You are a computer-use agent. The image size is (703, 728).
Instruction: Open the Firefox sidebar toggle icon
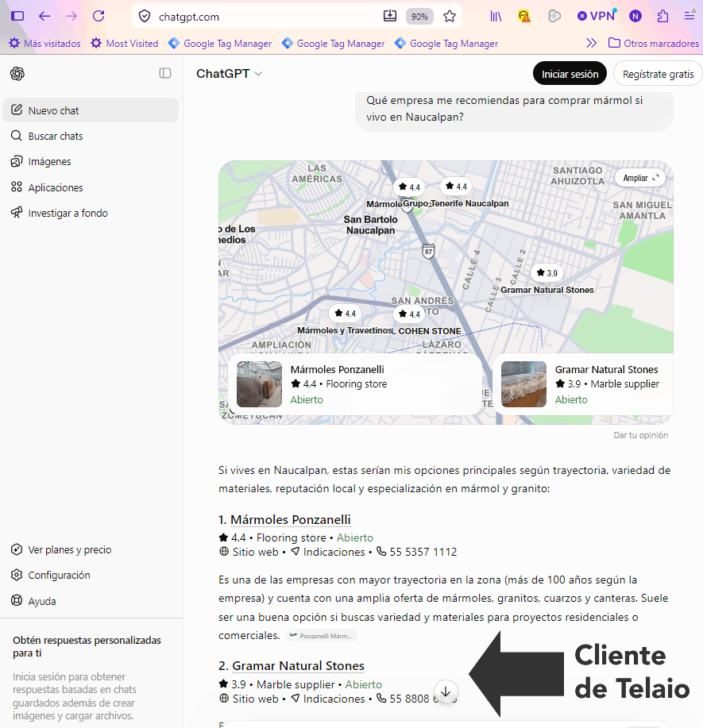tap(17, 16)
